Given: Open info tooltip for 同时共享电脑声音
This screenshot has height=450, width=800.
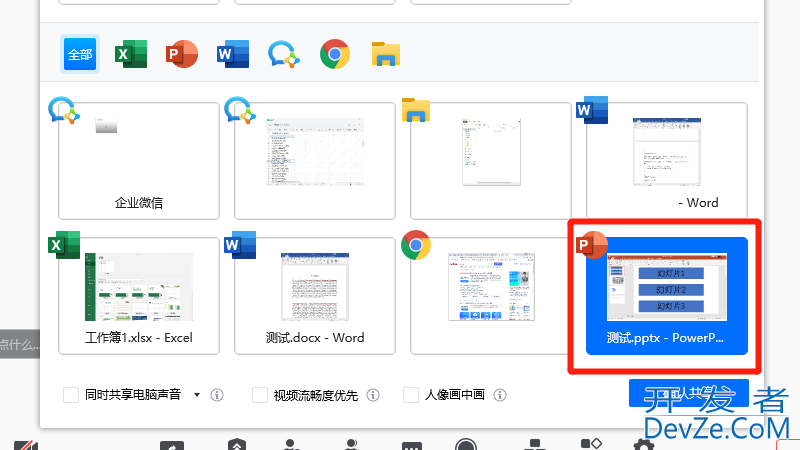Looking at the screenshot, I should (x=217, y=395).
